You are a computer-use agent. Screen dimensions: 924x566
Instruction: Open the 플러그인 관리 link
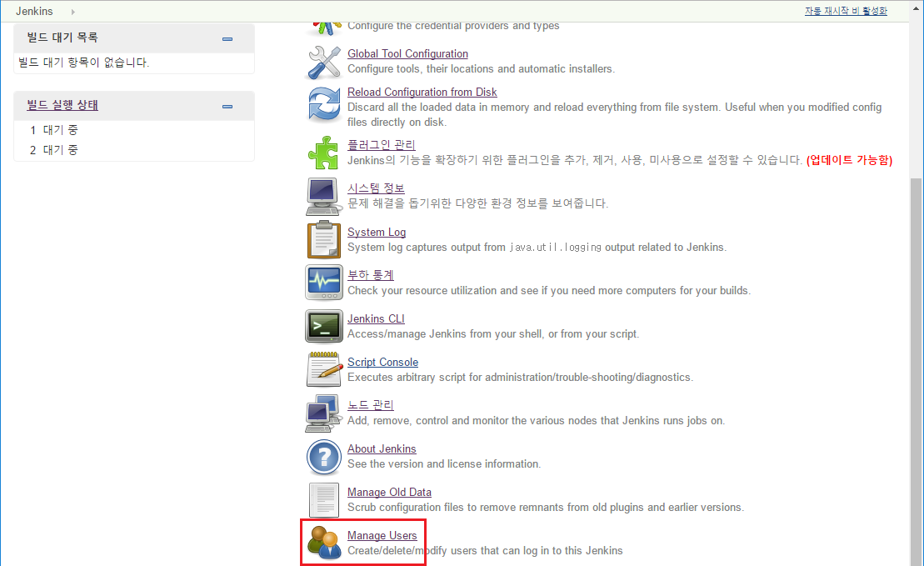[x=382, y=144]
